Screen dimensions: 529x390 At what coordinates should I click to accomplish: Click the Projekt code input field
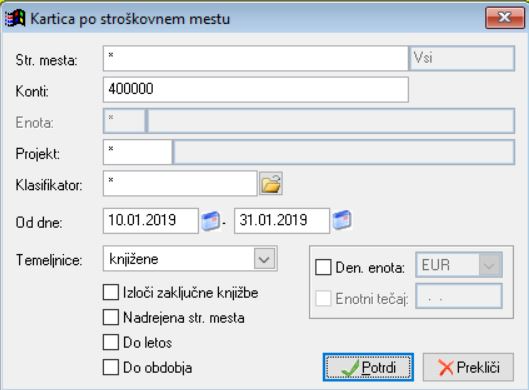[137, 152]
